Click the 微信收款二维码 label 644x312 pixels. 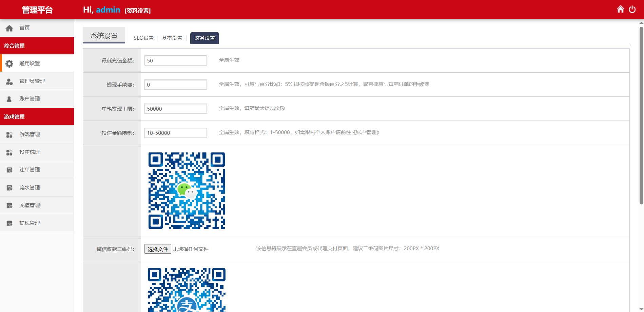pyautogui.click(x=115, y=249)
